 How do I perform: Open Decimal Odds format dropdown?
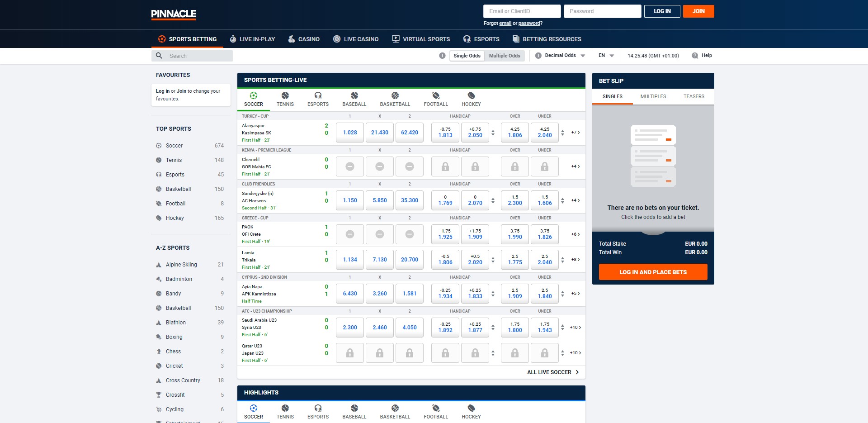(565, 56)
